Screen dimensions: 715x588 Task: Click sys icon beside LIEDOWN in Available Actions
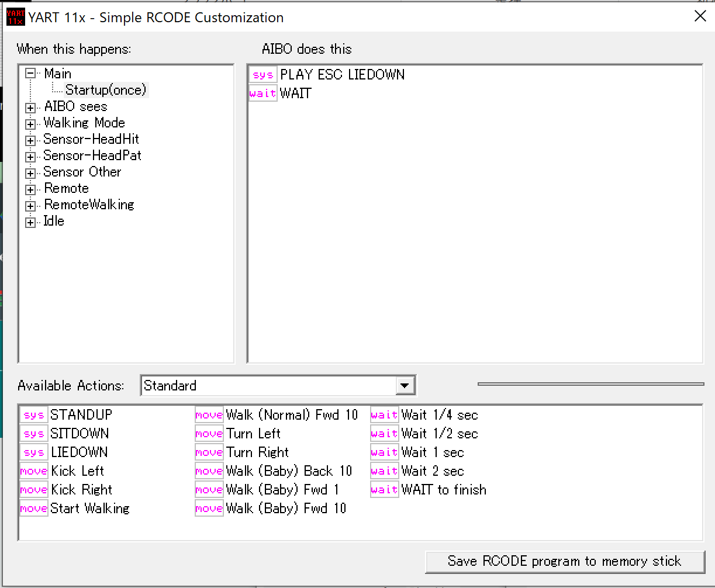pos(34,452)
